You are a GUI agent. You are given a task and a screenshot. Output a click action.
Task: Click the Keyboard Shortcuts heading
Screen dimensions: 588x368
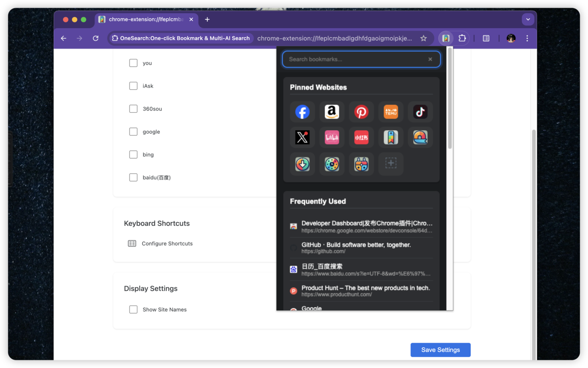click(157, 224)
